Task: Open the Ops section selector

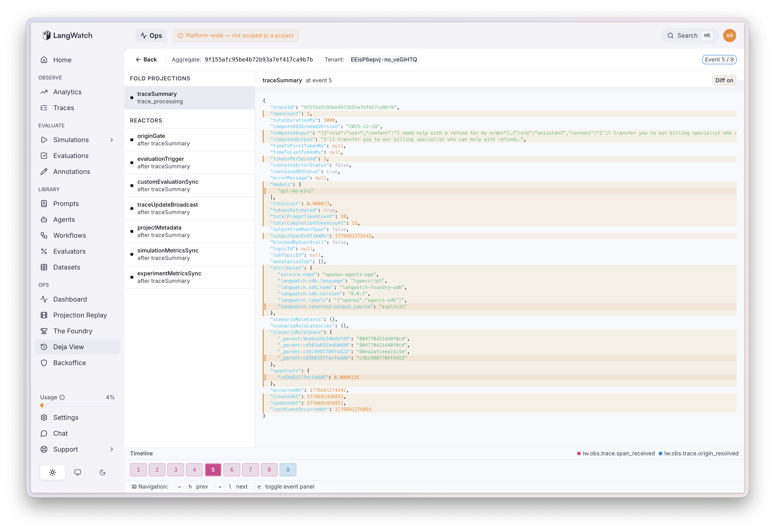Action: [151, 35]
